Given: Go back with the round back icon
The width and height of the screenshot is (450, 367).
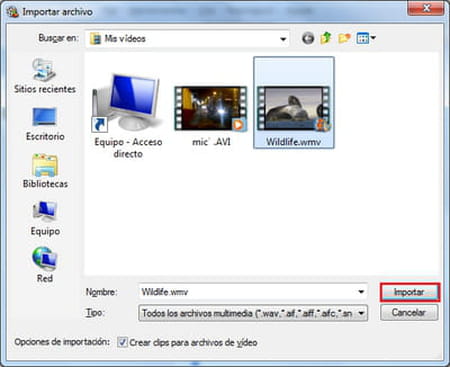Looking at the screenshot, I should 308,38.
